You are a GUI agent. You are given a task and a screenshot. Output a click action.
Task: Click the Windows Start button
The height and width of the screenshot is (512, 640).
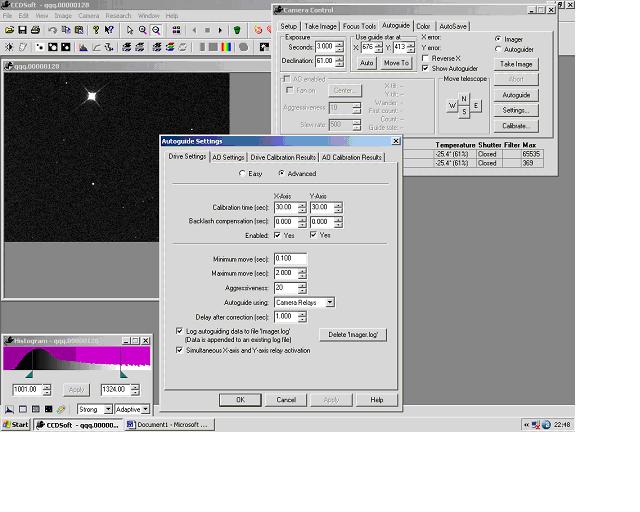pos(16,425)
